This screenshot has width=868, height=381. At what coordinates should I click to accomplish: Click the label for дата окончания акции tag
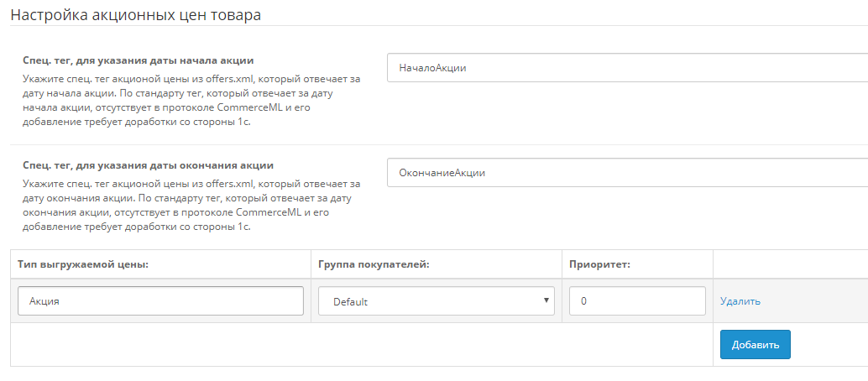[148, 165]
